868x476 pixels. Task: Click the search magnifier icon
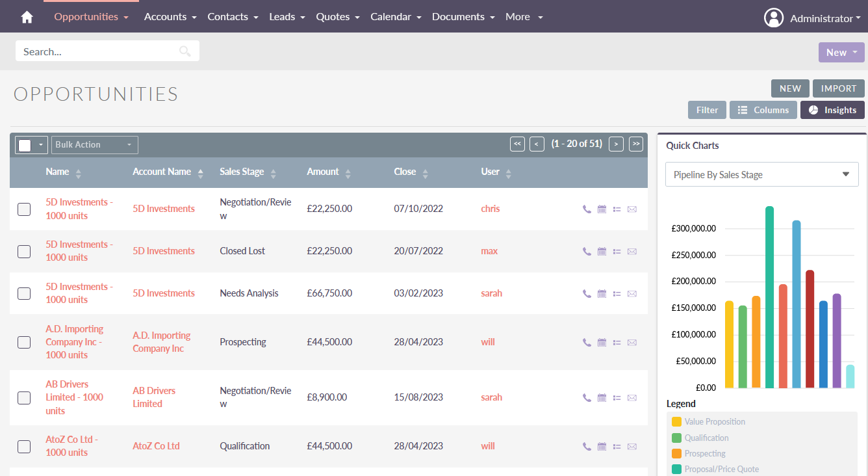click(x=185, y=51)
